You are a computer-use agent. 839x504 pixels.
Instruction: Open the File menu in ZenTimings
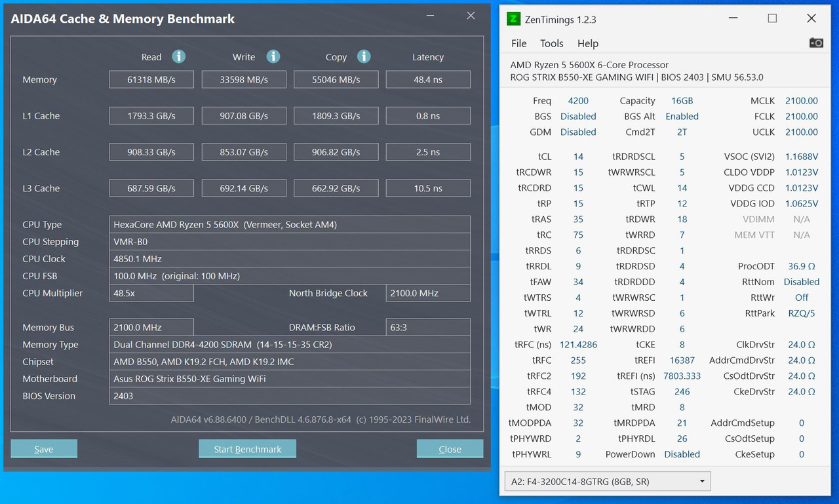[518, 43]
